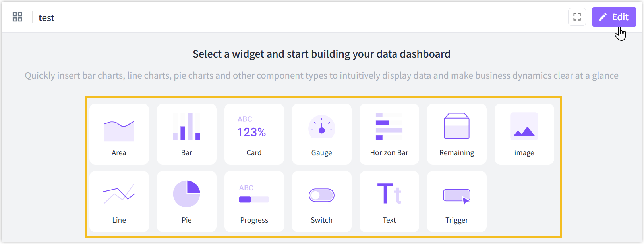Choose the Card widget
The height and width of the screenshot is (244, 644).
[x=254, y=134]
